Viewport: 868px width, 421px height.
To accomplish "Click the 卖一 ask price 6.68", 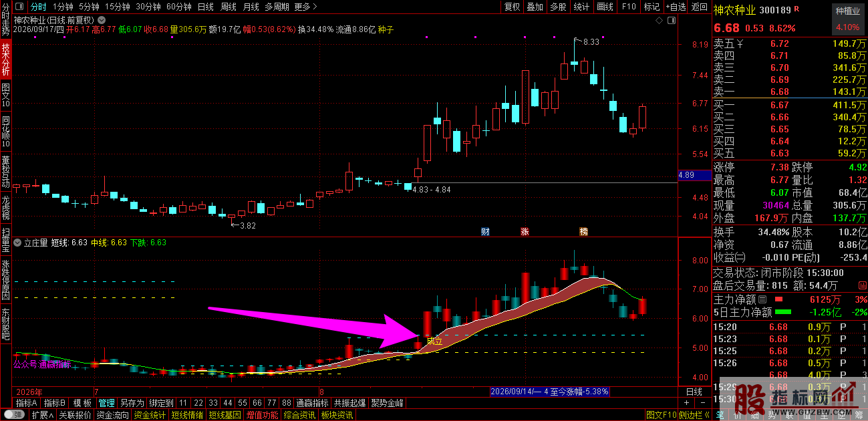I will 779,92.
